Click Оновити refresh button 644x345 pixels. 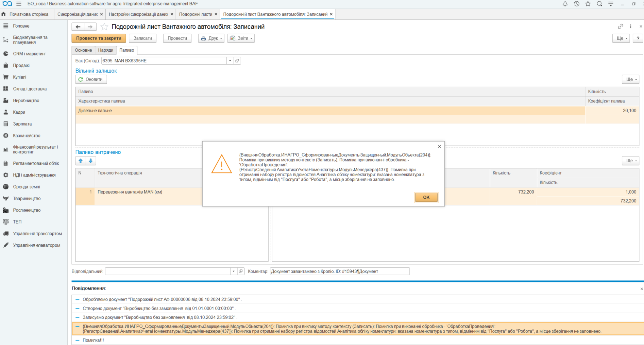[91, 79]
